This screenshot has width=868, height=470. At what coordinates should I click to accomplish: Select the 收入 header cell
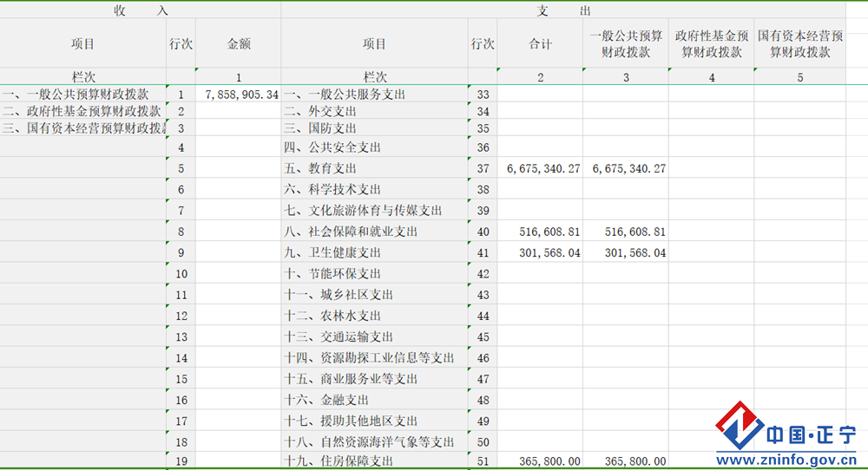click(x=140, y=10)
